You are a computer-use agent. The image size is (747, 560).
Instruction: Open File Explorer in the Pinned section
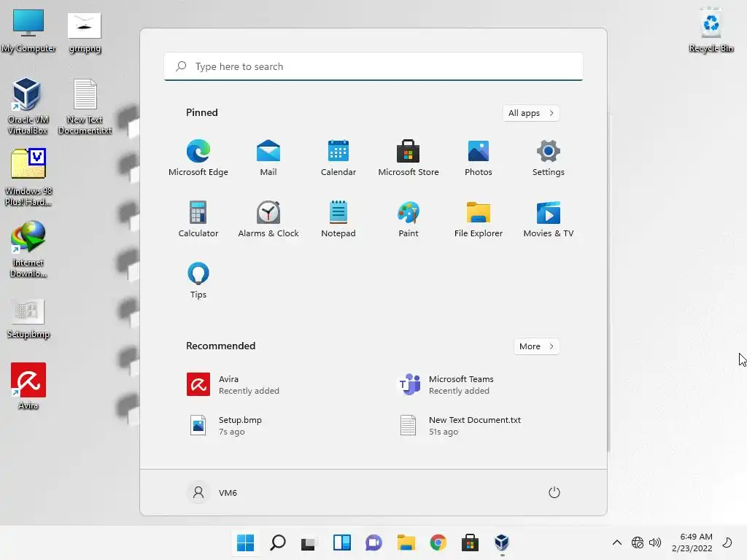(479, 219)
